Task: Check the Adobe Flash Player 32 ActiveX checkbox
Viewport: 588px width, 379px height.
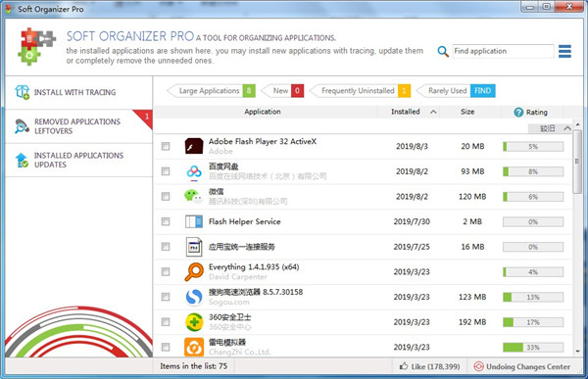Action: click(166, 146)
